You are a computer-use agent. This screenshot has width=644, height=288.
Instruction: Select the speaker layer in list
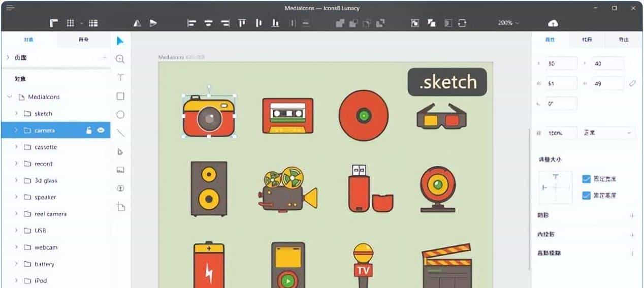[x=45, y=197]
